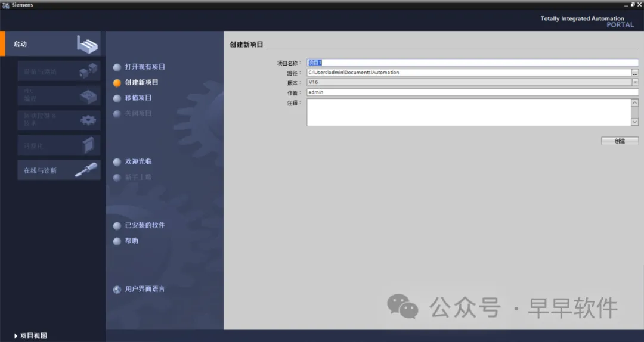Open 用户界面语言 settings
644x342 pixels.
point(145,289)
